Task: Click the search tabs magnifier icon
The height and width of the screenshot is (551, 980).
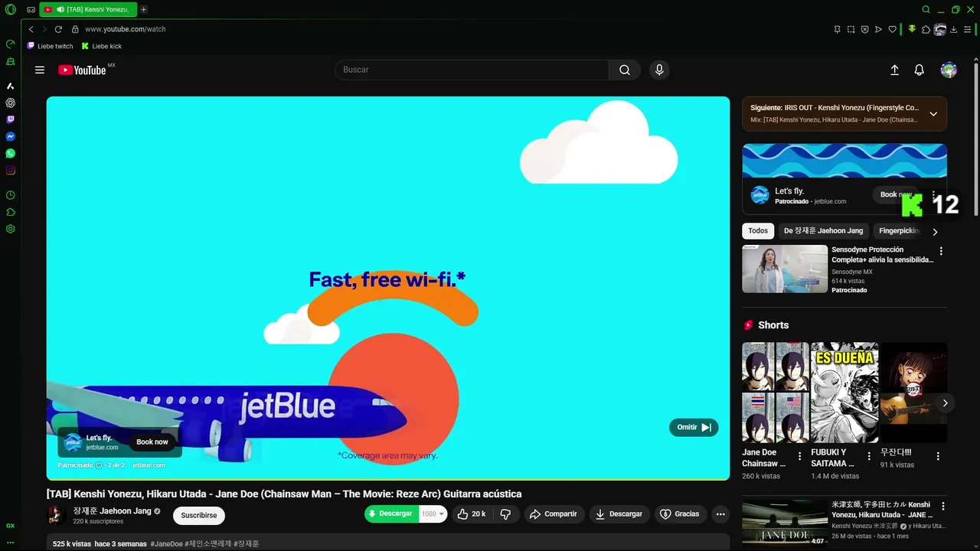Action: [x=926, y=9]
